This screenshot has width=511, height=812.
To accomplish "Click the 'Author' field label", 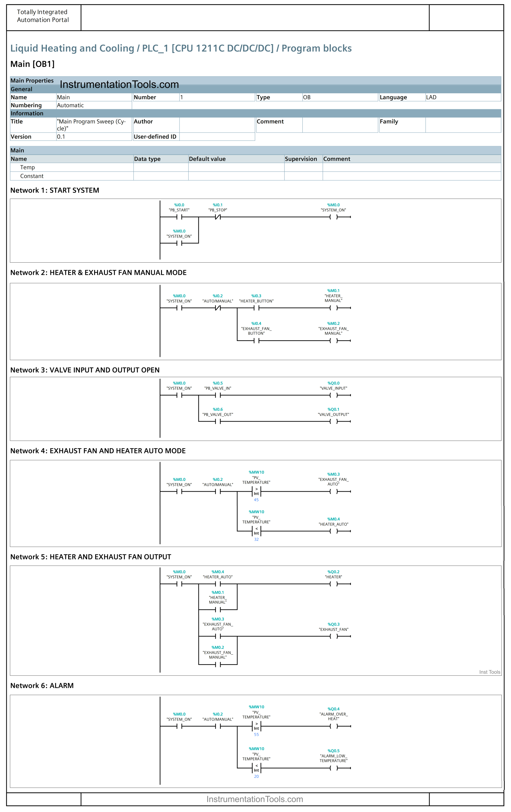I will pyautogui.click(x=143, y=121).
